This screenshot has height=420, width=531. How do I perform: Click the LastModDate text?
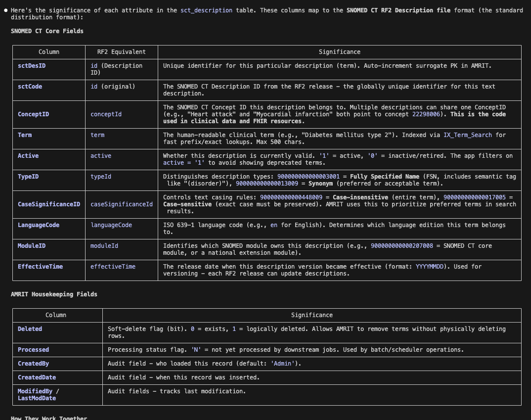(x=37, y=398)
